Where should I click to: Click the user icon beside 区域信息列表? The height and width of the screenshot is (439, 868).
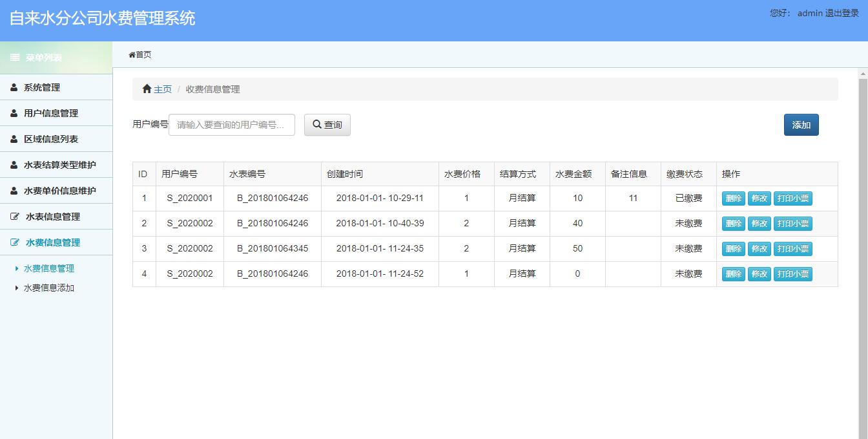14,138
